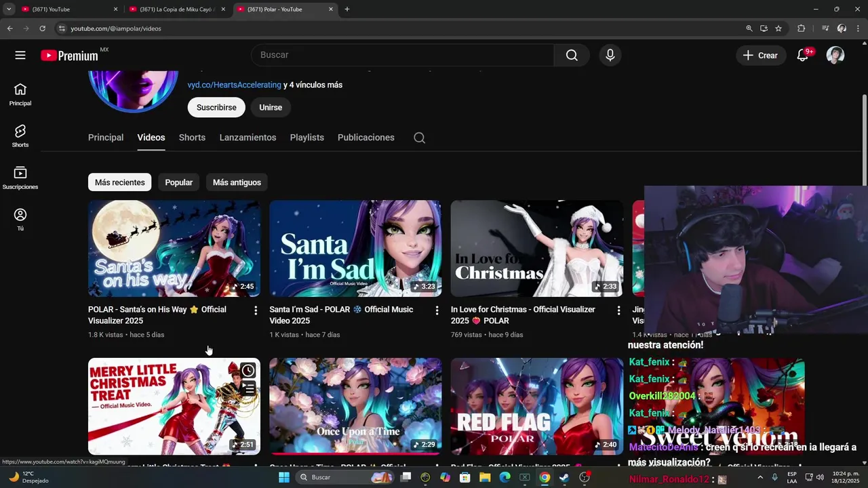Close the (3671) Polar - YouTube tab
The height and width of the screenshot is (488, 868).
(x=331, y=9)
